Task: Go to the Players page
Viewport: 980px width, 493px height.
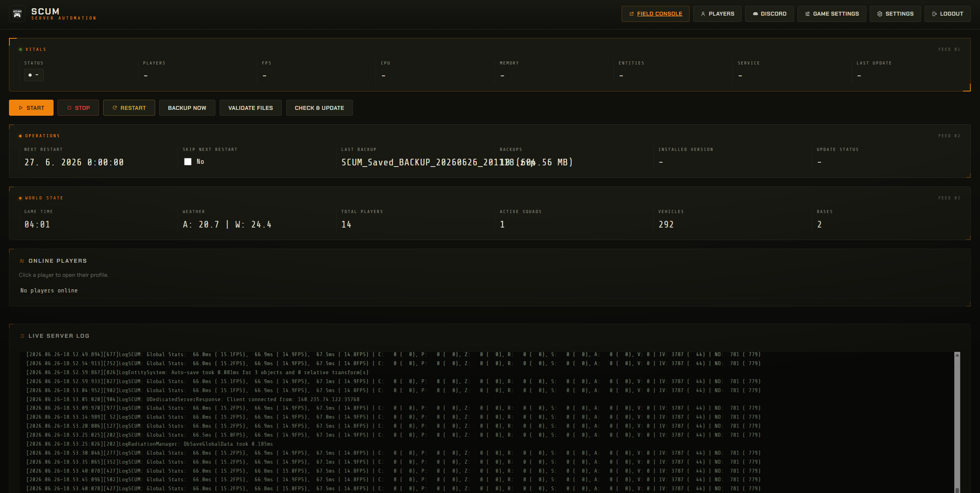Action: 717,14
